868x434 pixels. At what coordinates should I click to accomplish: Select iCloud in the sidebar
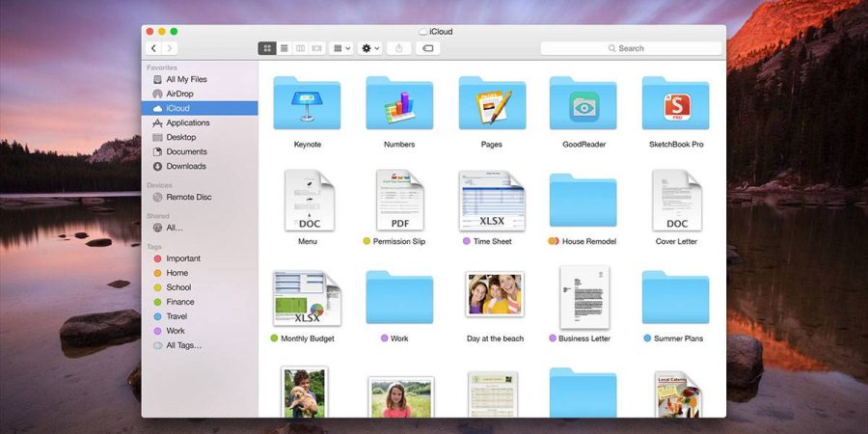click(200, 108)
